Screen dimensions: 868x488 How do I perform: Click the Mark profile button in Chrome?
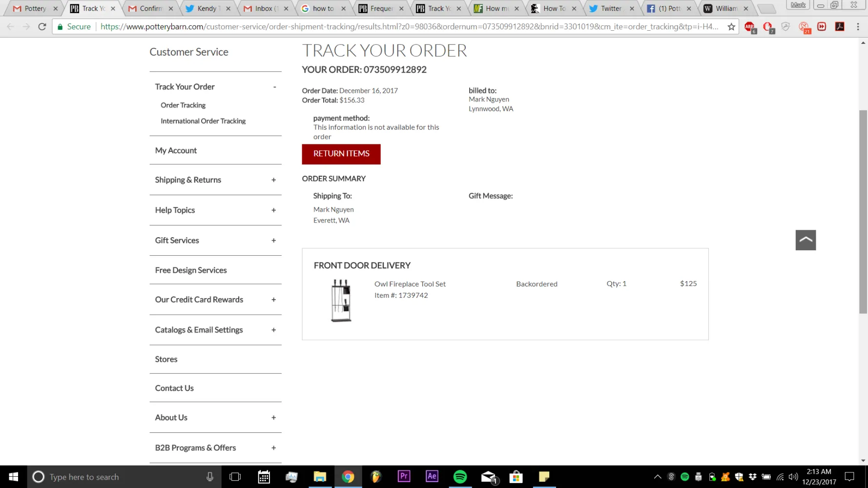798,5
